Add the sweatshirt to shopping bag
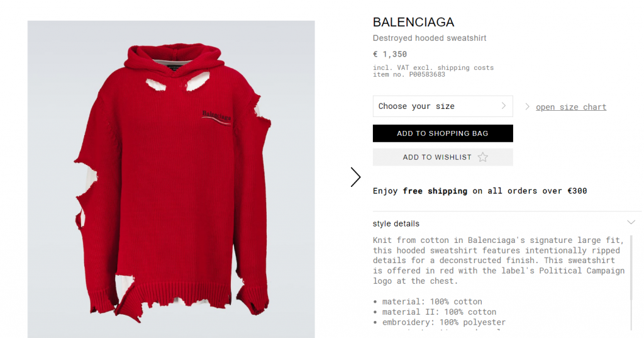This screenshot has width=644, height=338. (443, 133)
